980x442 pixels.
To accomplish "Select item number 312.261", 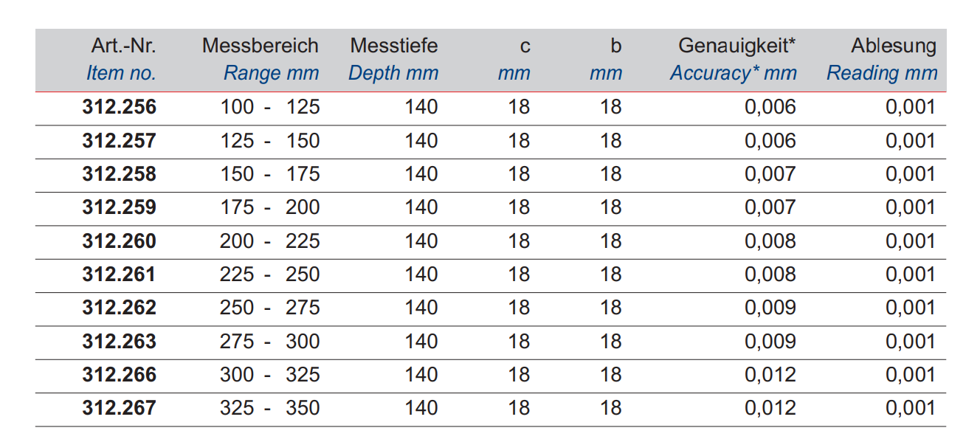I will point(120,274).
